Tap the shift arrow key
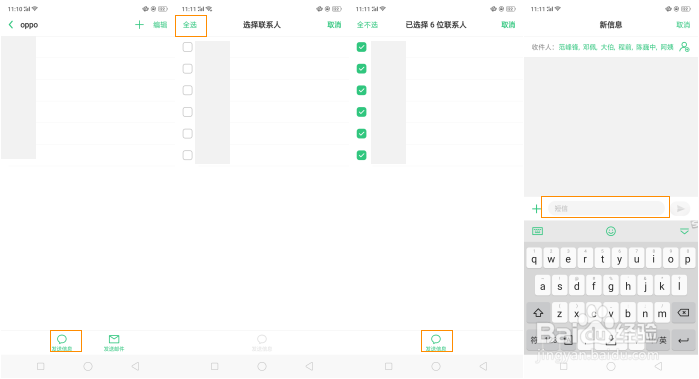The image size is (699, 379). pos(538,313)
